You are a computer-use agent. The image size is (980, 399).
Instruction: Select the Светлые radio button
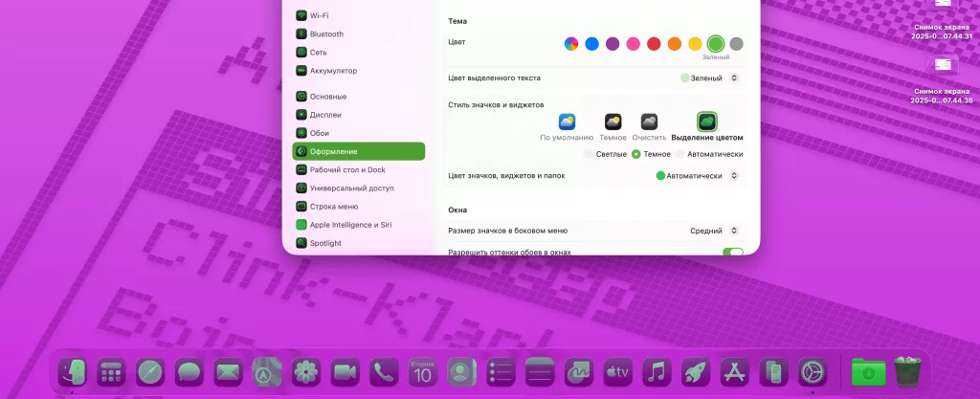(589, 154)
